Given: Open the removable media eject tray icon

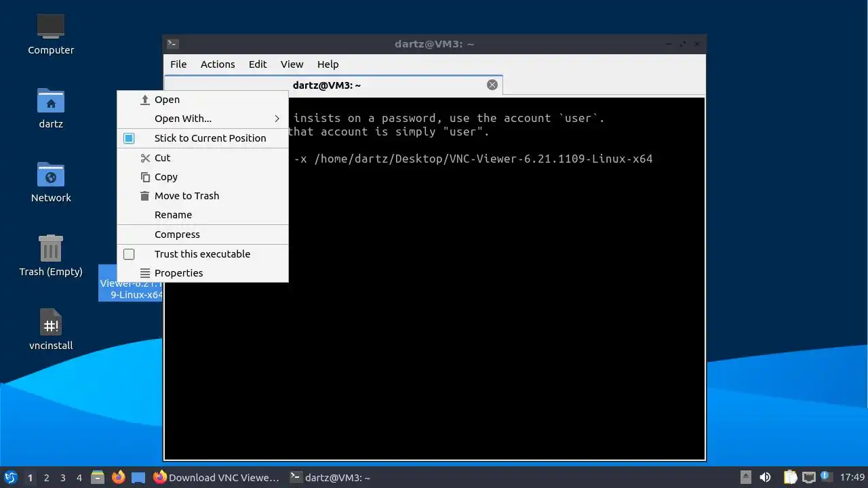Looking at the screenshot, I should pyautogui.click(x=745, y=477).
